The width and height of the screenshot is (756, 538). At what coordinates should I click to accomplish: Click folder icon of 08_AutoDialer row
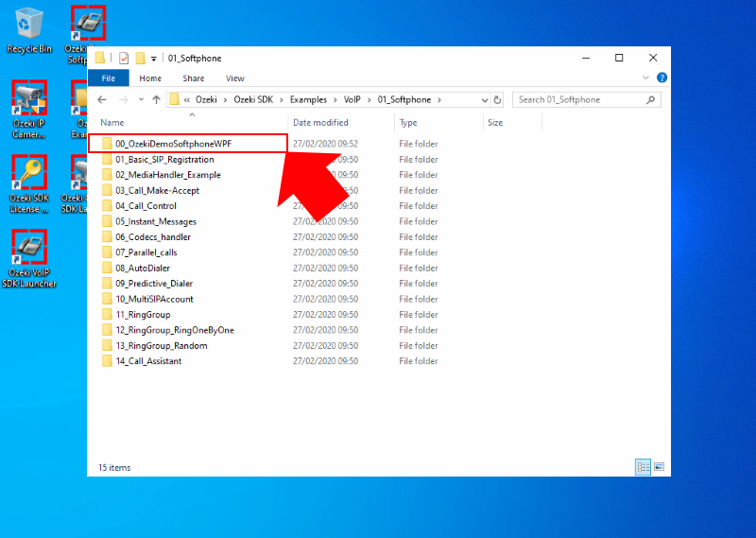click(107, 268)
